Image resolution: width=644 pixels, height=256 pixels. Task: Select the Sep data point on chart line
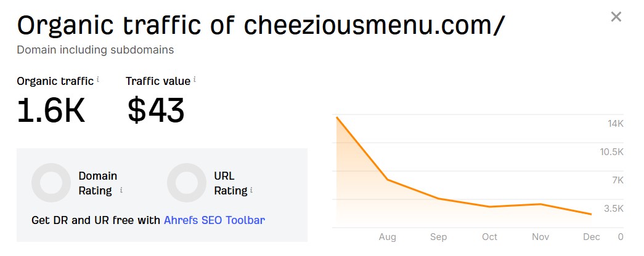point(439,199)
